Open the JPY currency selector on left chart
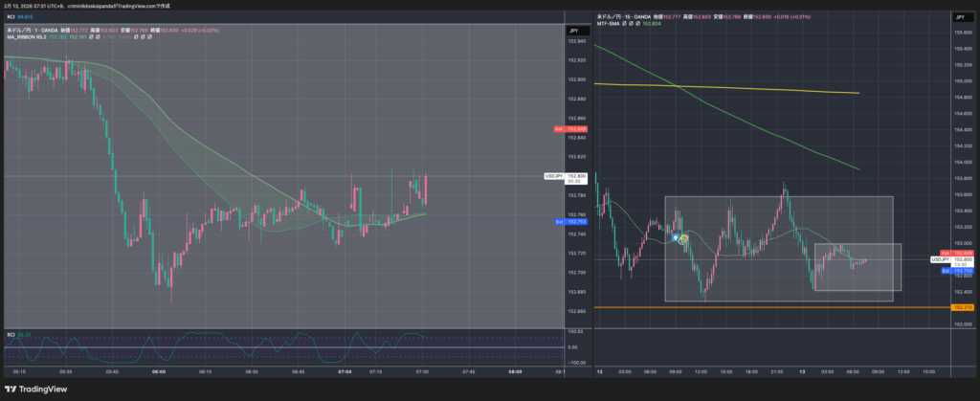Image resolution: width=980 pixels, height=401 pixels. tap(570, 31)
